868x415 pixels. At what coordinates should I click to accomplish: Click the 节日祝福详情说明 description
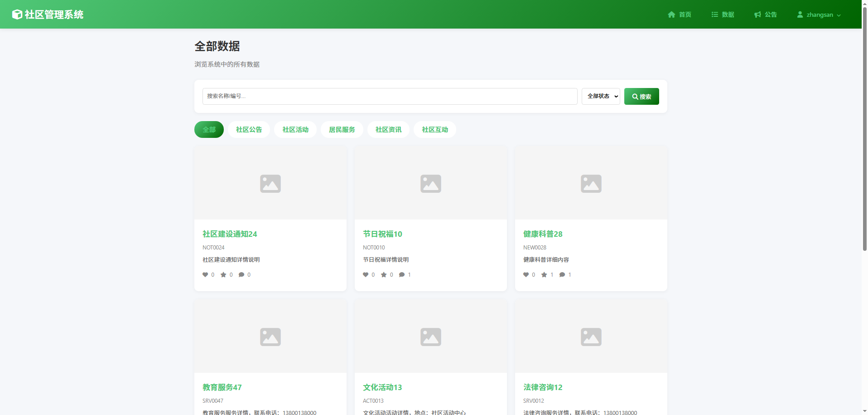[x=386, y=260]
